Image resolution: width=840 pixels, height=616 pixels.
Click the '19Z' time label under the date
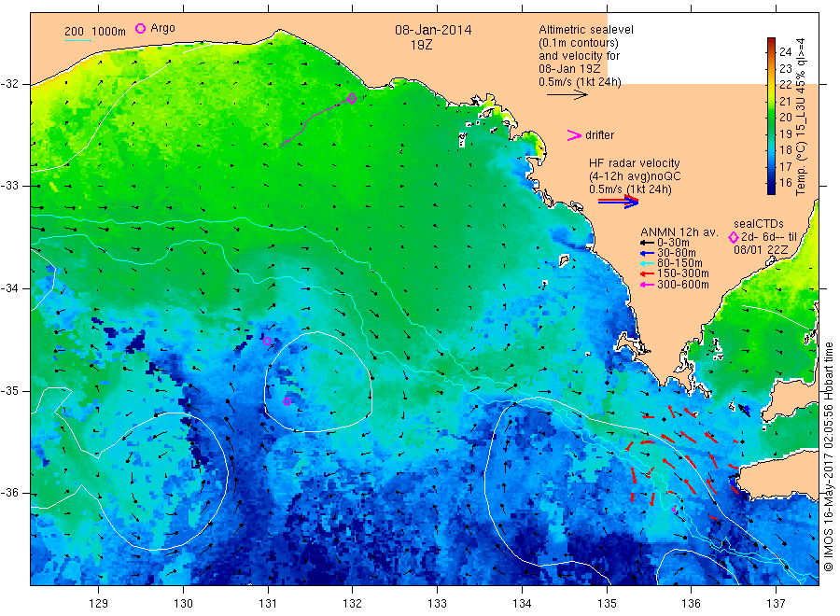[422, 46]
